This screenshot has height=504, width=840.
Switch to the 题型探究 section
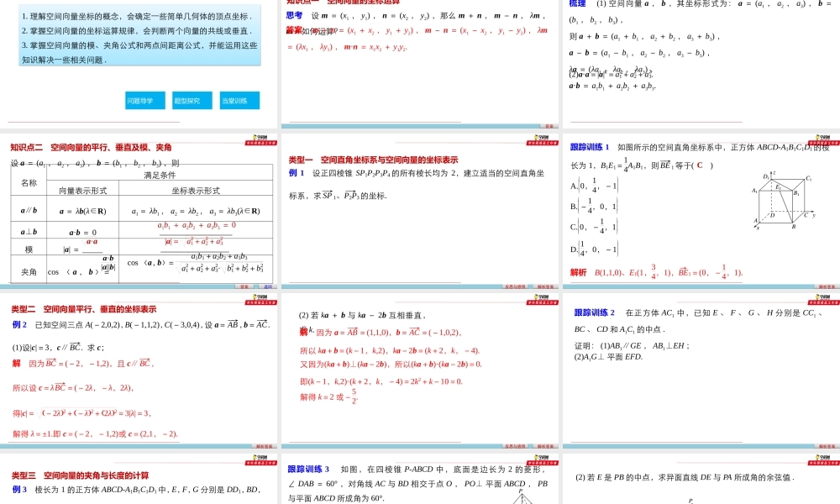191,99
